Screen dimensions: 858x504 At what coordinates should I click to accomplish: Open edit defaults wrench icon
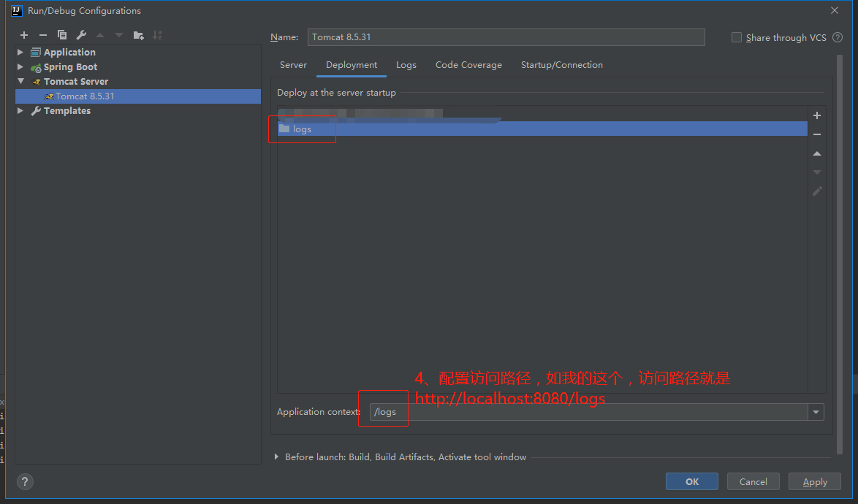pos(81,35)
